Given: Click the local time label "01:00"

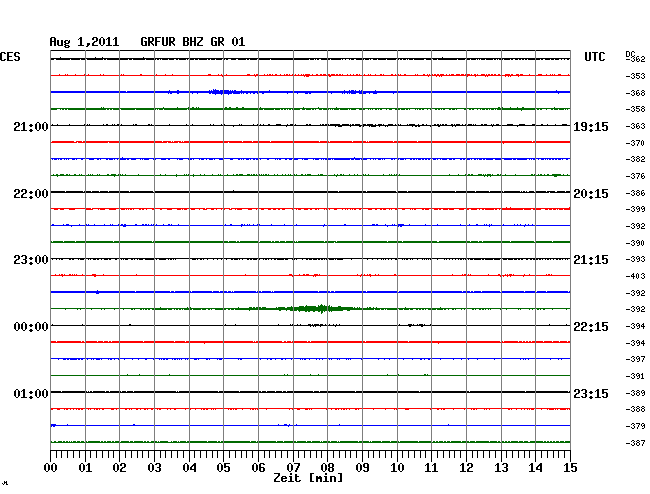Looking at the screenshot, I should pos(31,393).
